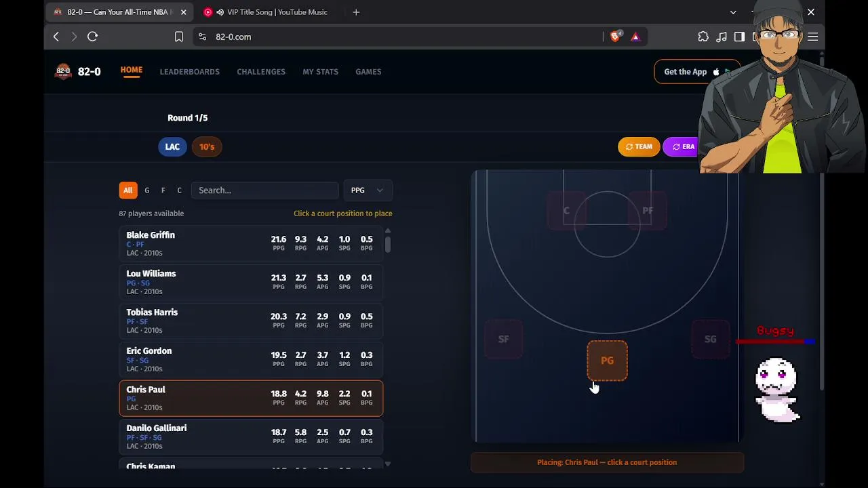This screenshot has height=488, width=868.
Task: Select Eric Gordon from the player list
Action: [251, 360]
